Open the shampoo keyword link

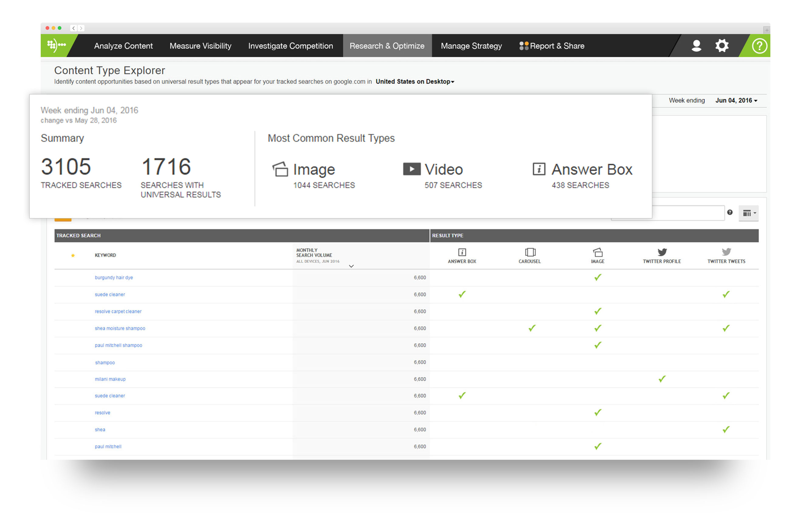click(x=105, y=362)
